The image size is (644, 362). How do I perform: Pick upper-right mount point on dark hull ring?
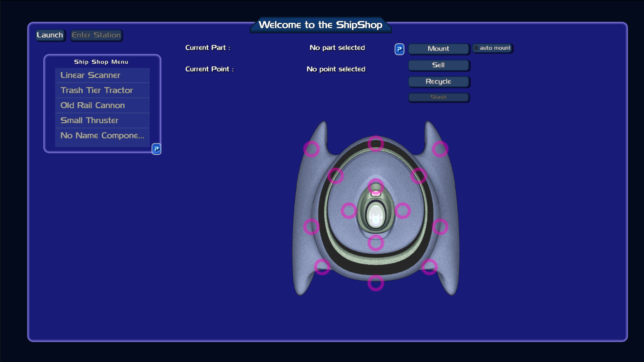pos(418,176)
